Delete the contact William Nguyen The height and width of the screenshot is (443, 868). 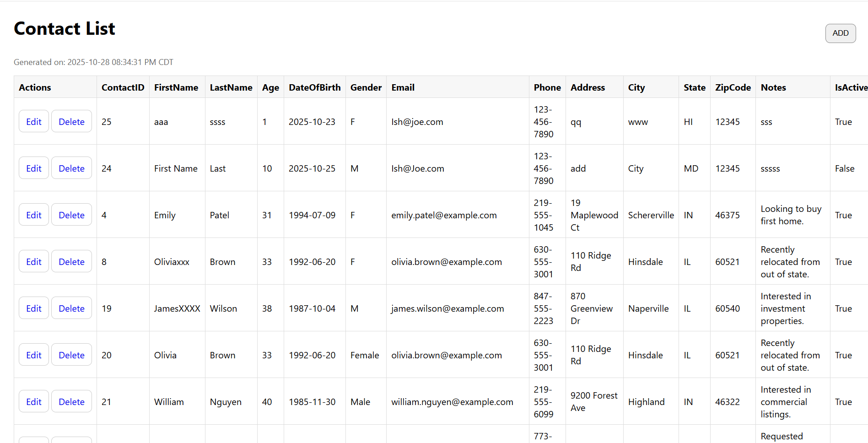tap(71, 401)
